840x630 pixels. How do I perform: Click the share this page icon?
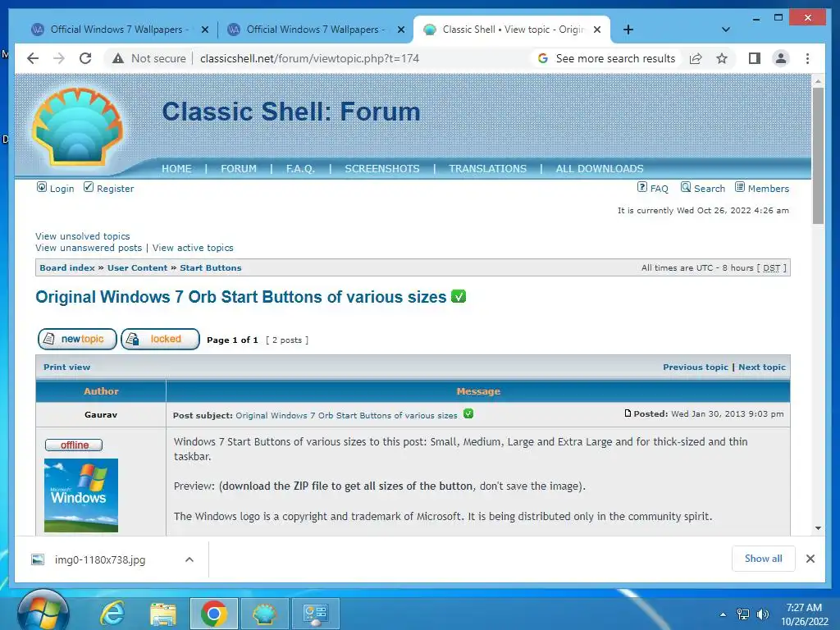[x=696, y=58]
